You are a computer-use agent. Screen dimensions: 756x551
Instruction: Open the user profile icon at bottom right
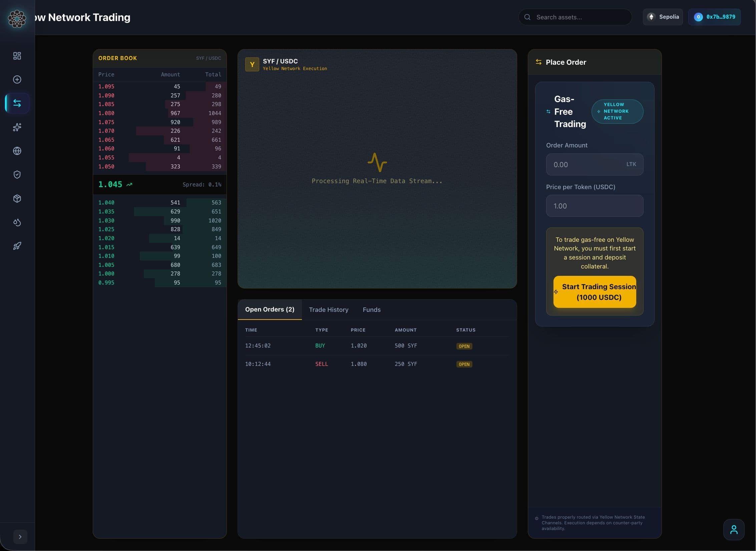733,529
